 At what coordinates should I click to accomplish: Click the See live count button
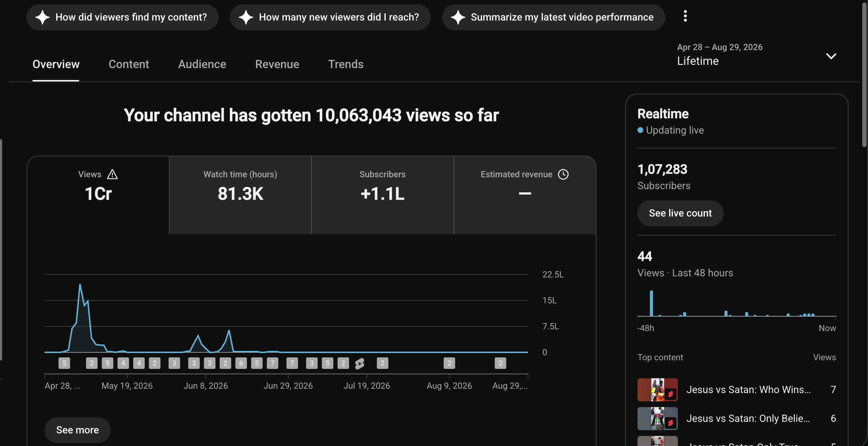pyautogui.click(x=680, y=213)
